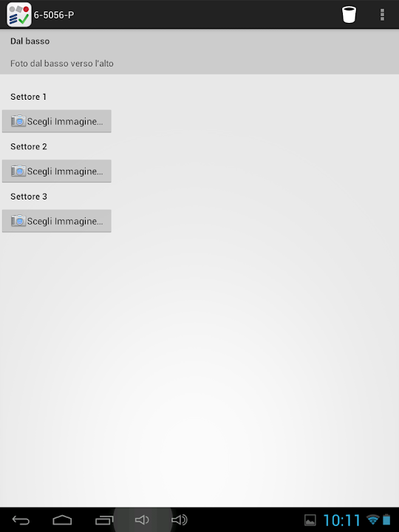Tap the Wi-Fi signal indicator
Screen dimensions: 399x532
tap(373, 519)
